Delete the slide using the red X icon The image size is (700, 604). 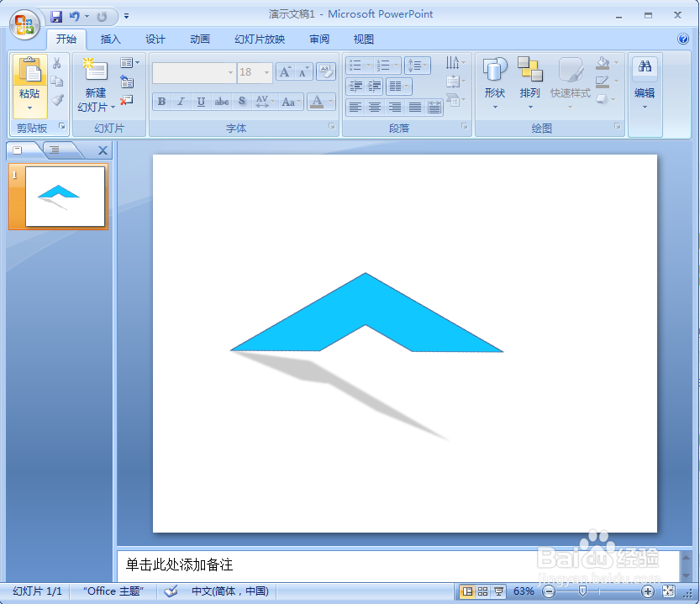click(127, 100)
